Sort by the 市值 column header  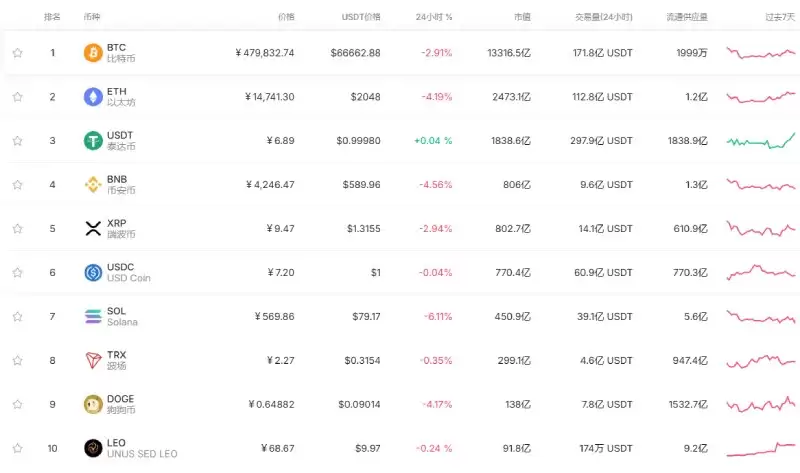tap(522, 17)
